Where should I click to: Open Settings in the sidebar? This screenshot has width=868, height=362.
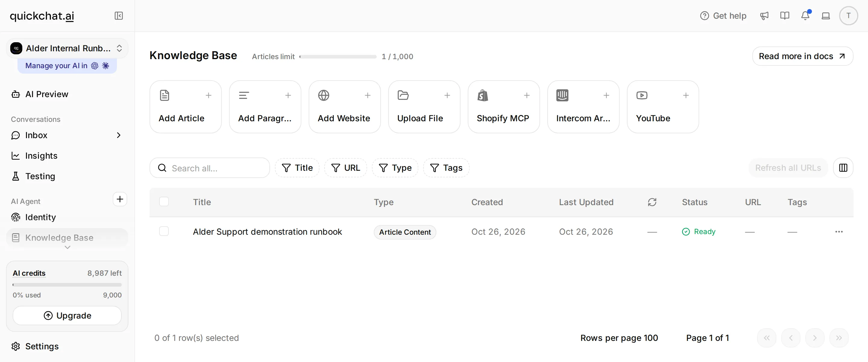[67, 347]
